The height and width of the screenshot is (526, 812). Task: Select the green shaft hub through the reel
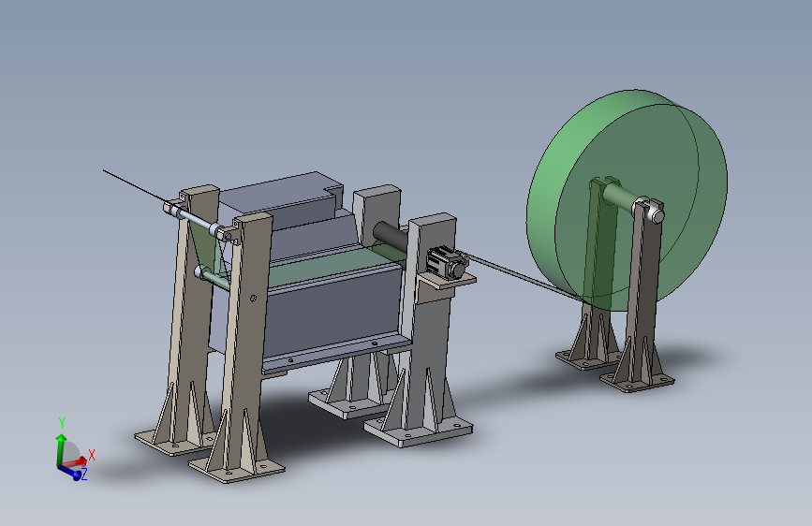coord(620,196)
